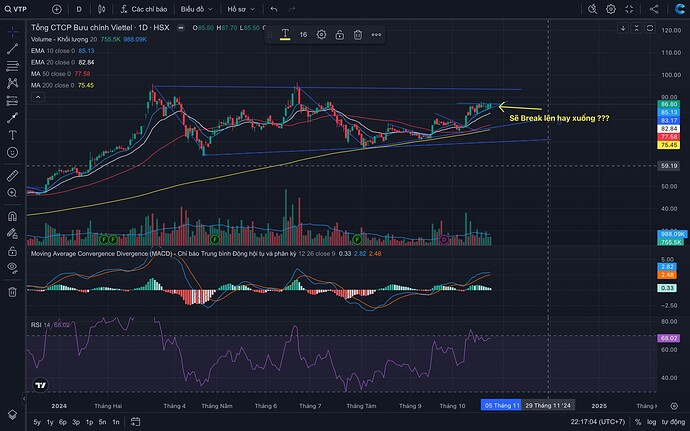Open the quick search icon at top right
Screen dimensions: 690x431
click(x=592, y=9)
